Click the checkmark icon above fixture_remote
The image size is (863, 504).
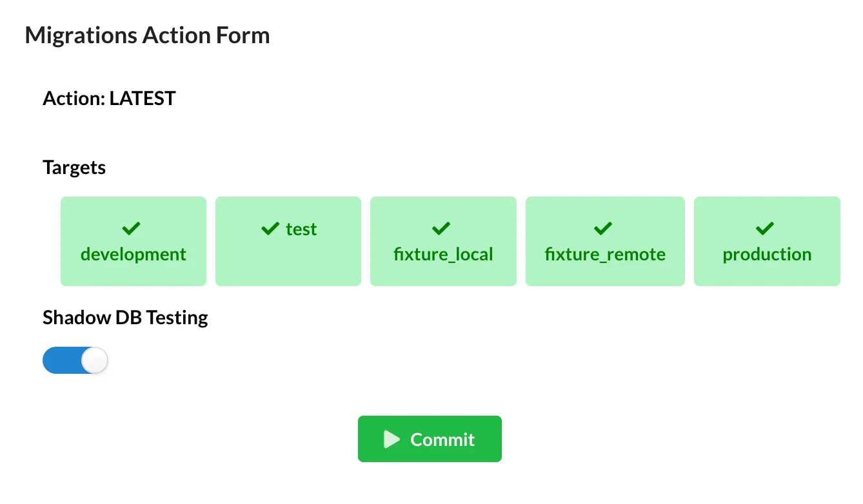(x=603, y=229)
